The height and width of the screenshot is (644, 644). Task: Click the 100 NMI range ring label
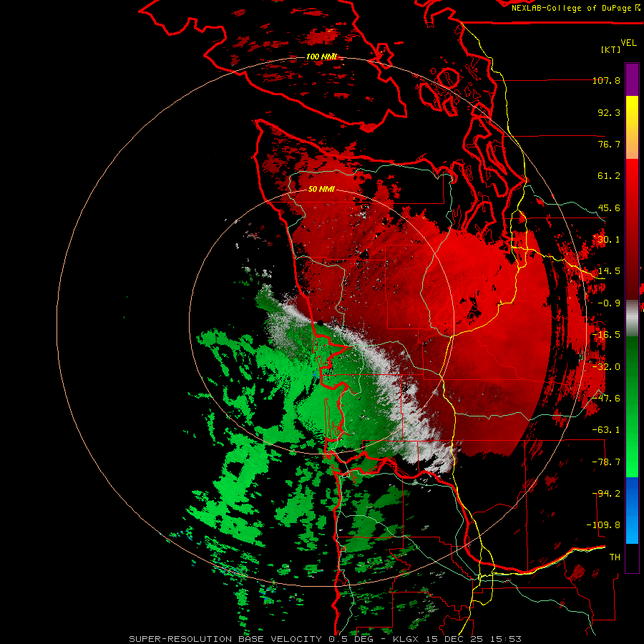[x=321, y=57]
